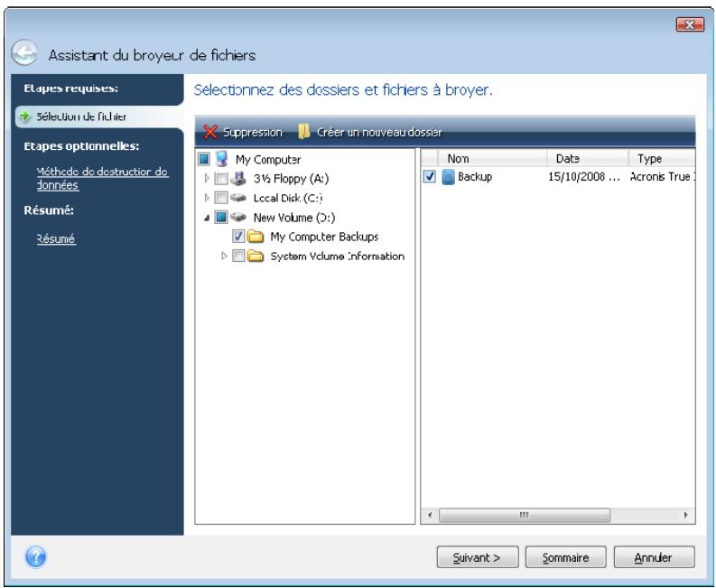Open help with the blue question mark icon
716x588 pixels.
click(35, 557)
